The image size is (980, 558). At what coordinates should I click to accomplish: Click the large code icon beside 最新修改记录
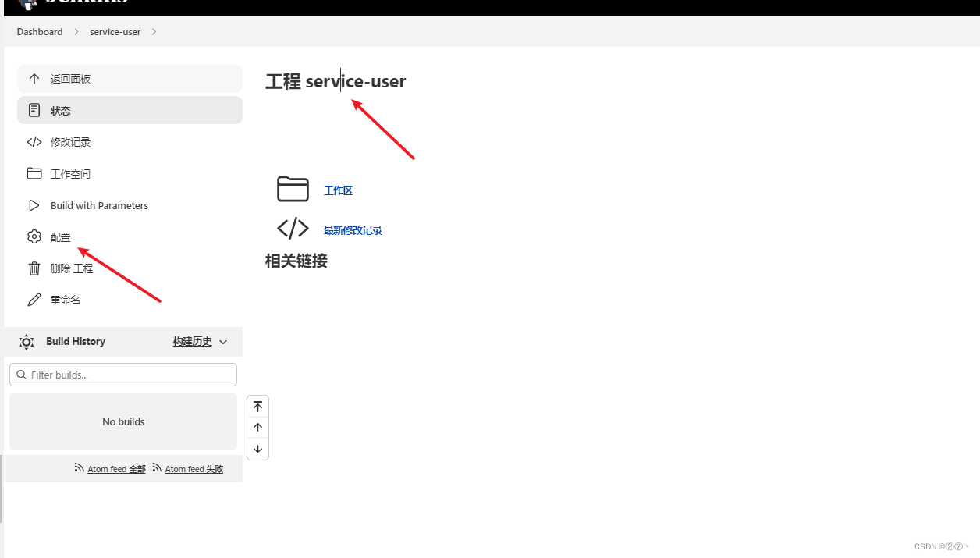click(x=293, y=229)
